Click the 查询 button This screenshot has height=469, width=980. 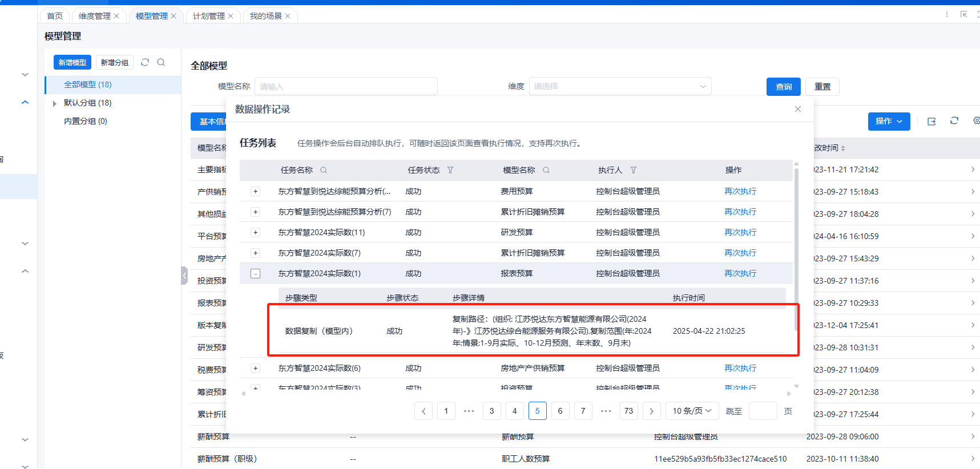pos(783,87)
